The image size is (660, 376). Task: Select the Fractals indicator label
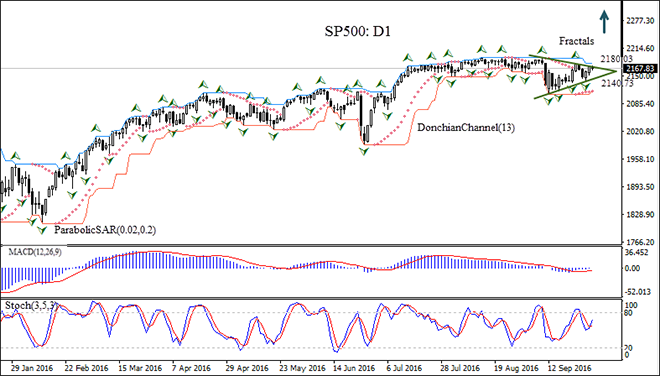(576, 41)
